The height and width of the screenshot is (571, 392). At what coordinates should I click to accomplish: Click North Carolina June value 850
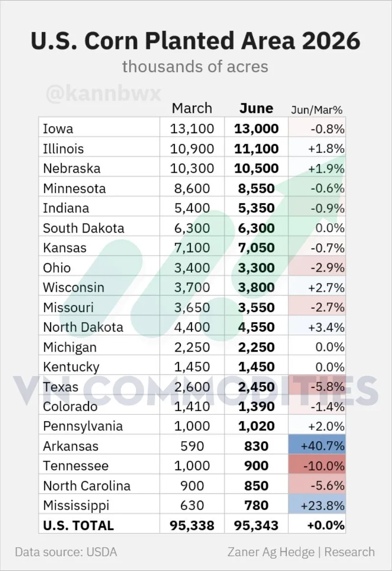(256, 486)
